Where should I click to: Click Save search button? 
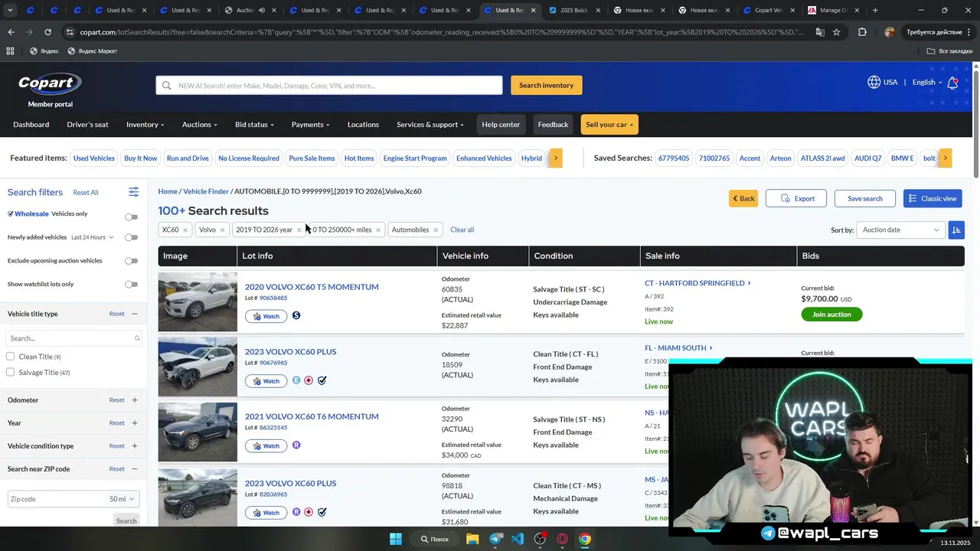tap(865, 198)
